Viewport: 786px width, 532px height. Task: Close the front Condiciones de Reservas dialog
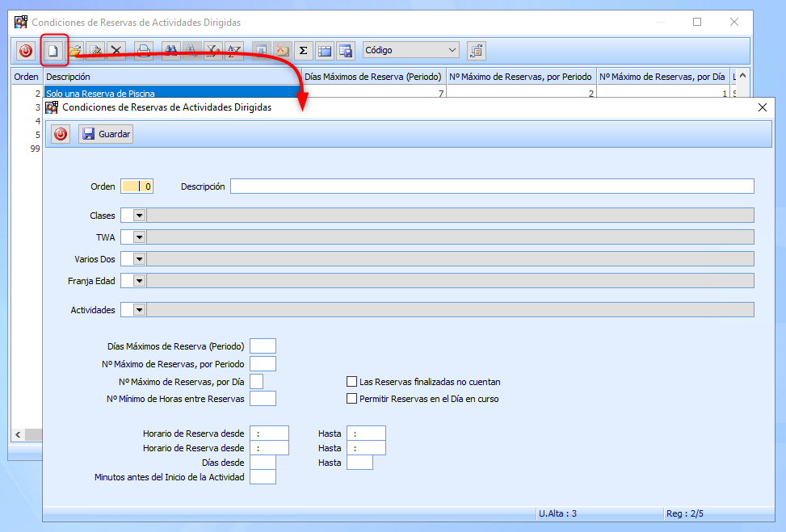[763, 107]
